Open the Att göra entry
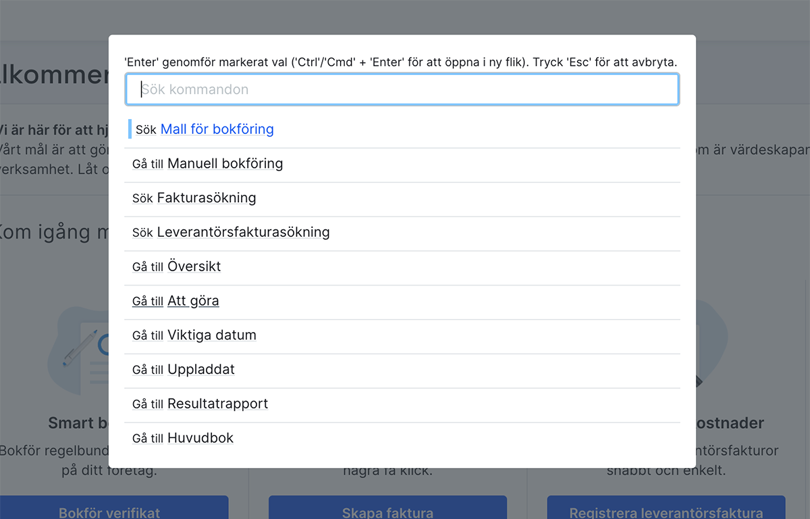Image resolution: width=810 pixels, height=519 pixels. (193, 301)
